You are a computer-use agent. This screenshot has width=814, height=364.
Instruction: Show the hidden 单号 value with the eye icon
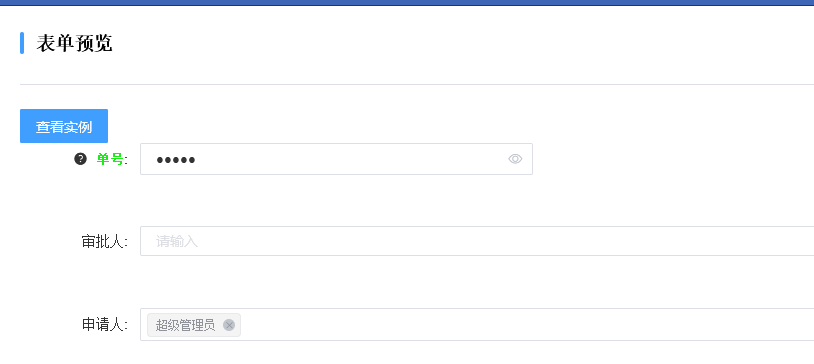pyautogui.click(x=515, y=159)
